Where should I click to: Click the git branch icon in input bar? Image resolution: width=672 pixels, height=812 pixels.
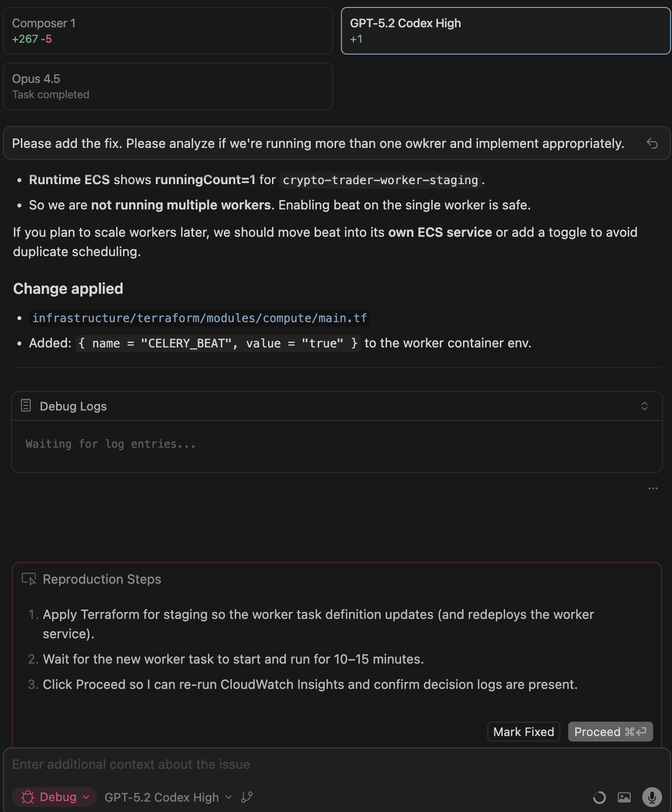(247, 797)
